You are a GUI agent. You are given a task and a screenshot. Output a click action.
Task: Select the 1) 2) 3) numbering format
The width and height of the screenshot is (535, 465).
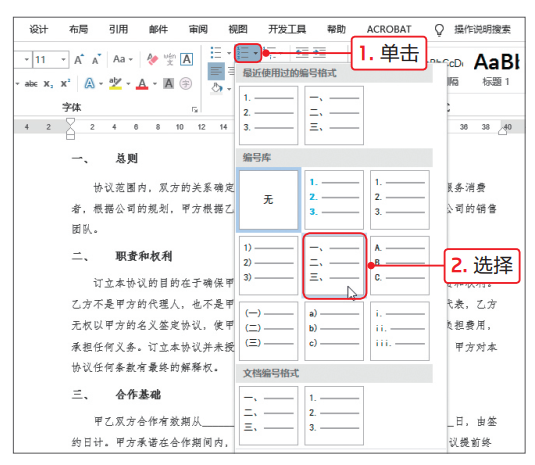click(269, 265)
